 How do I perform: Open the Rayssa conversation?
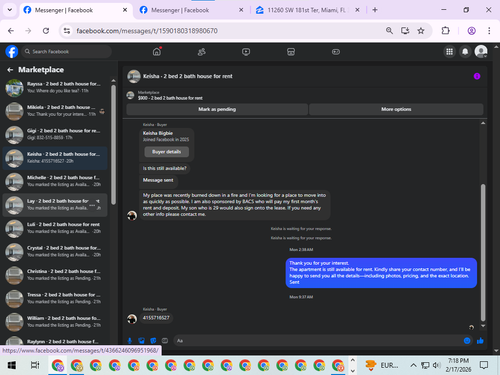click(x=55, y=87)
